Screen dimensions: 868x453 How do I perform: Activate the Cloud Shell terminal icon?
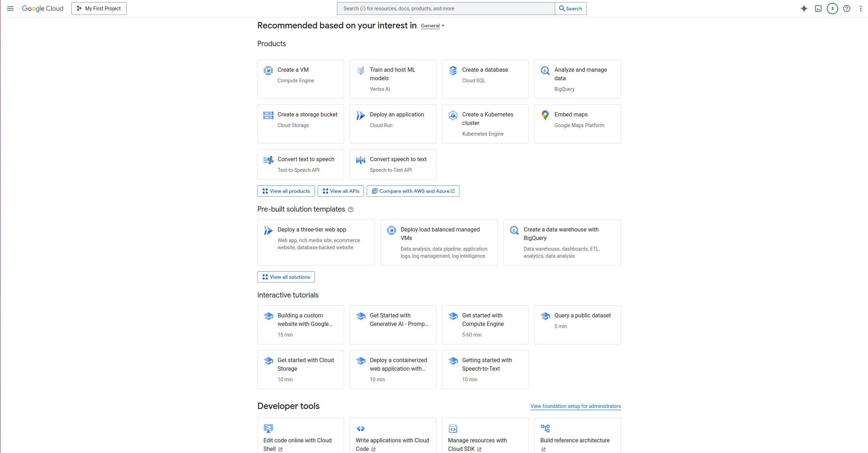click(x=818, y=8)
